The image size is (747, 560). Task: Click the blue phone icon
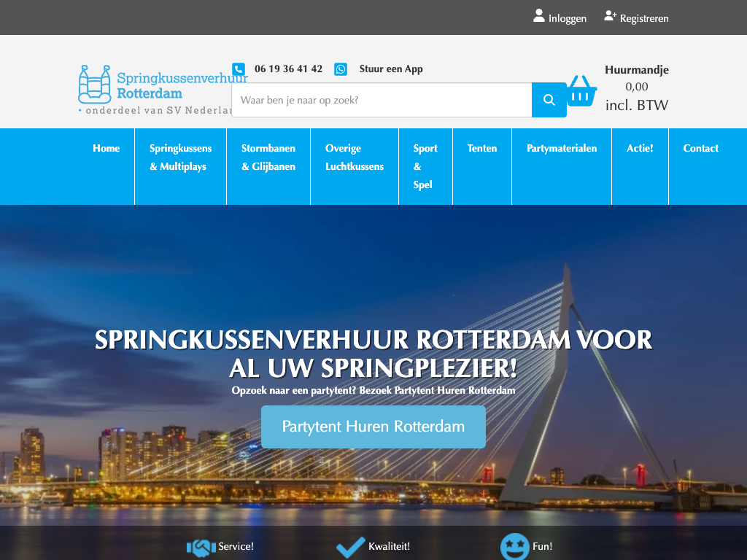click(x=239, y=69)
